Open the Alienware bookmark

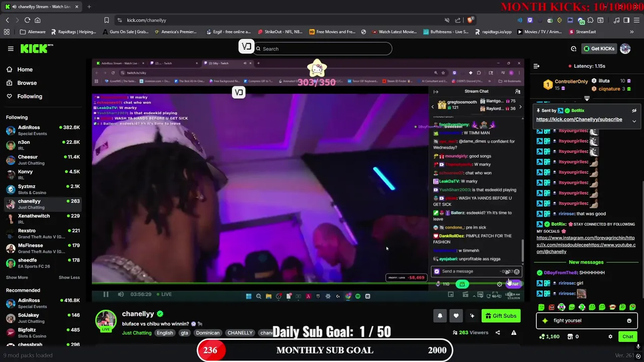[33, 32]
